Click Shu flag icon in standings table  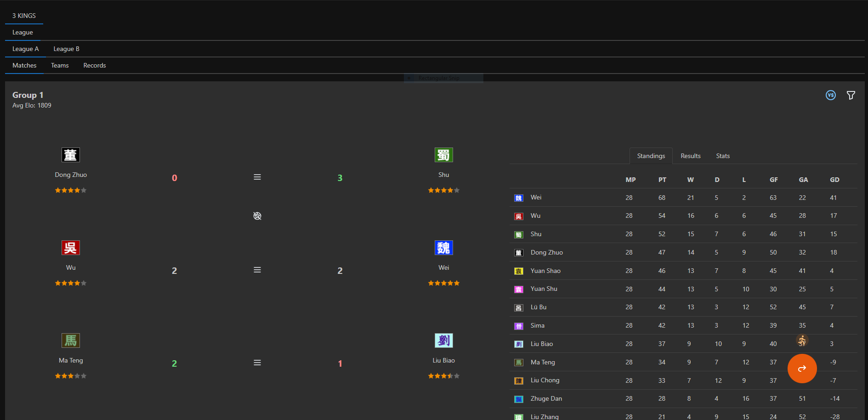point(519,234)
